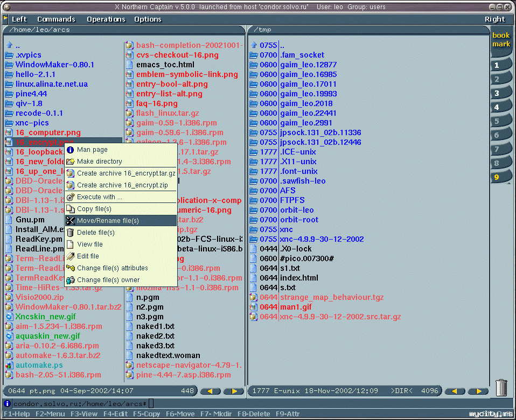Click the Delete file(s) trash icon
This screenshot has height=420, width=516.
pos(70,233)
